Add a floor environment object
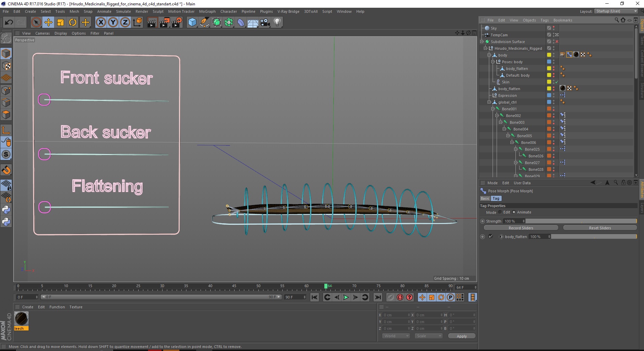Viewport: 644px width, 351px height. tap(253, 23)
